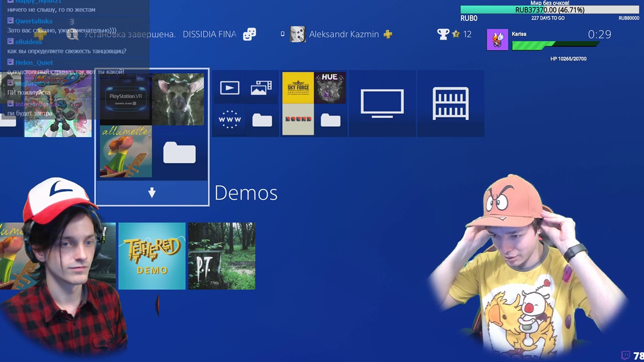
Task: Open Aleksandr Kazmin profile avatar
Action: tap(298, 34)
